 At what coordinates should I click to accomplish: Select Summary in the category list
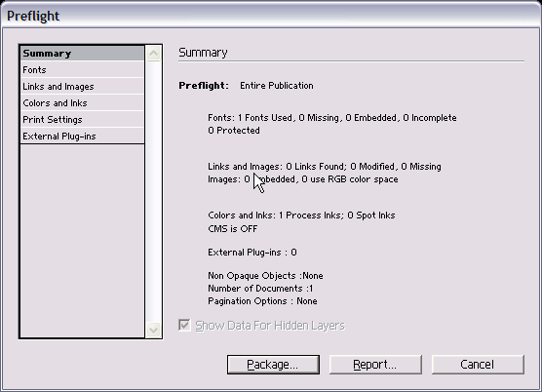pyautogui.click(x=82, y=54)
